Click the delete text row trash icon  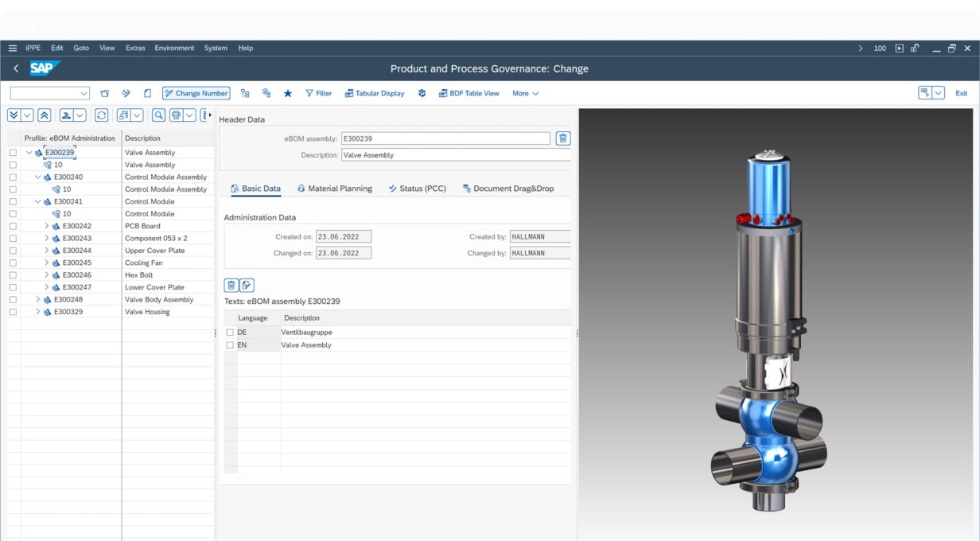[231, 285]
